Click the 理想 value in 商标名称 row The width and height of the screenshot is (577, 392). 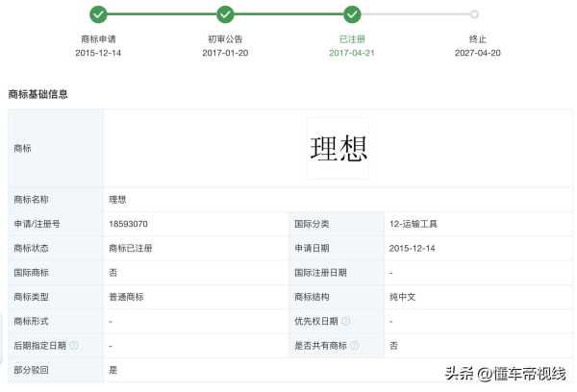[117, 199]
